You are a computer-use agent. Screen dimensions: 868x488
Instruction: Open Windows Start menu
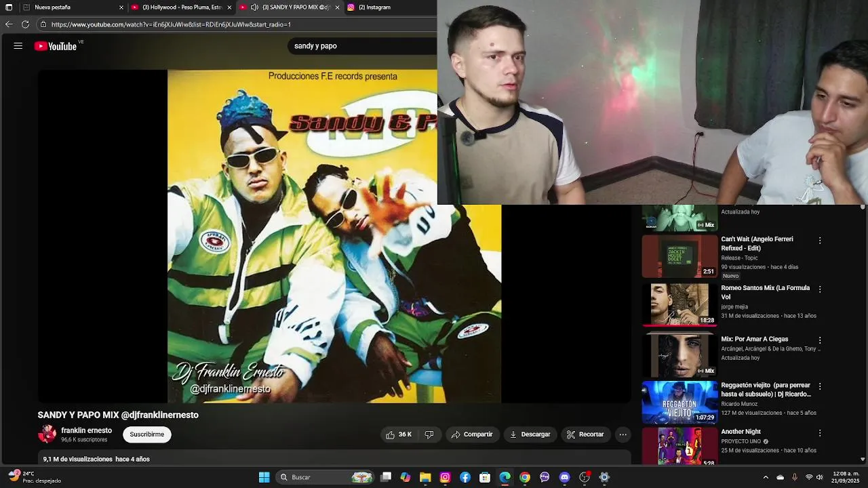pyautogui.click(x=264, y=477)
